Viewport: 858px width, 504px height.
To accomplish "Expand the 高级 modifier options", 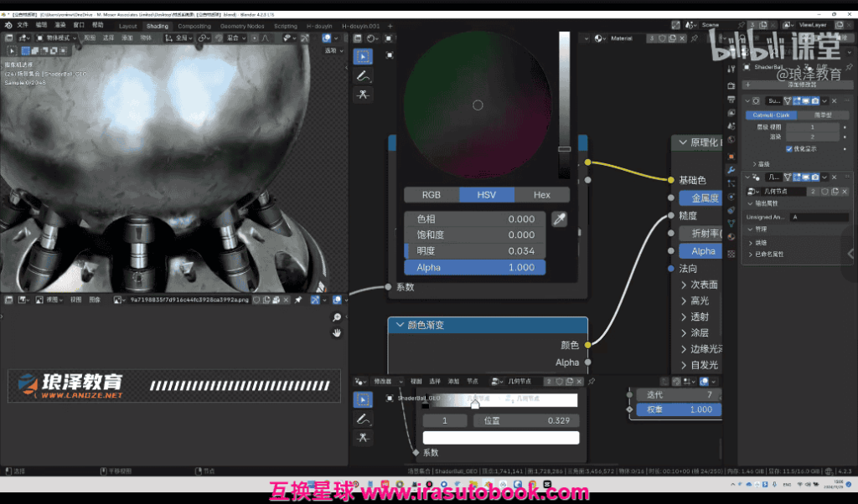I will [x=756, y=164].
